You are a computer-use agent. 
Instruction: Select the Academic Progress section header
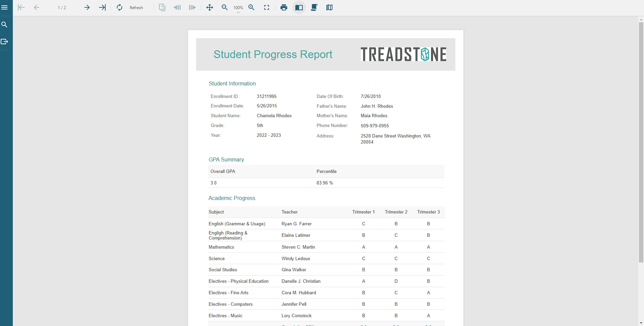coord(231,198)
